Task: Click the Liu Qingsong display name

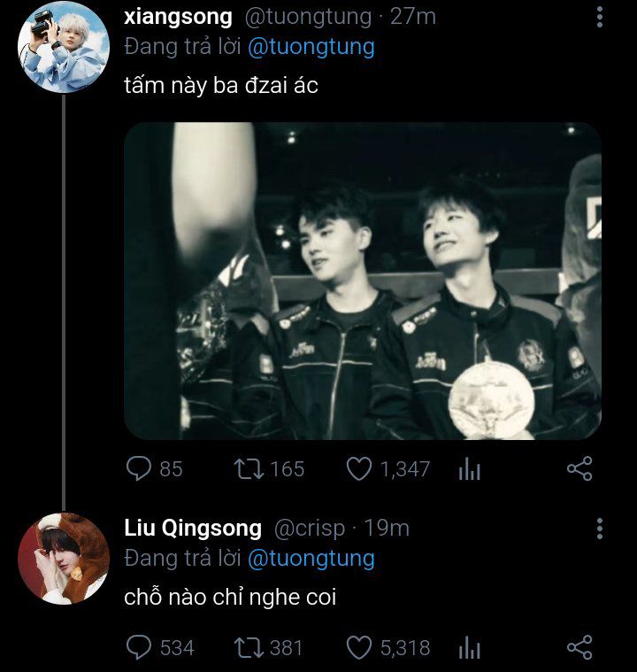Action: click(193, 529)
